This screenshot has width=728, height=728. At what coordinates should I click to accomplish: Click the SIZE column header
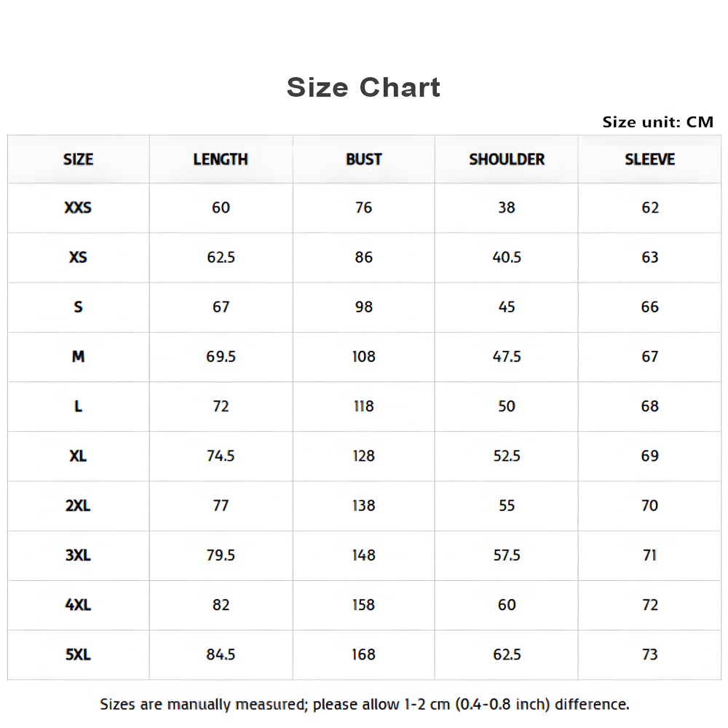pos(78,159)
